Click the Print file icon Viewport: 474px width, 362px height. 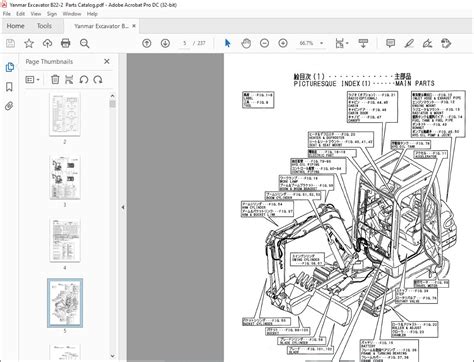point(66,43)
